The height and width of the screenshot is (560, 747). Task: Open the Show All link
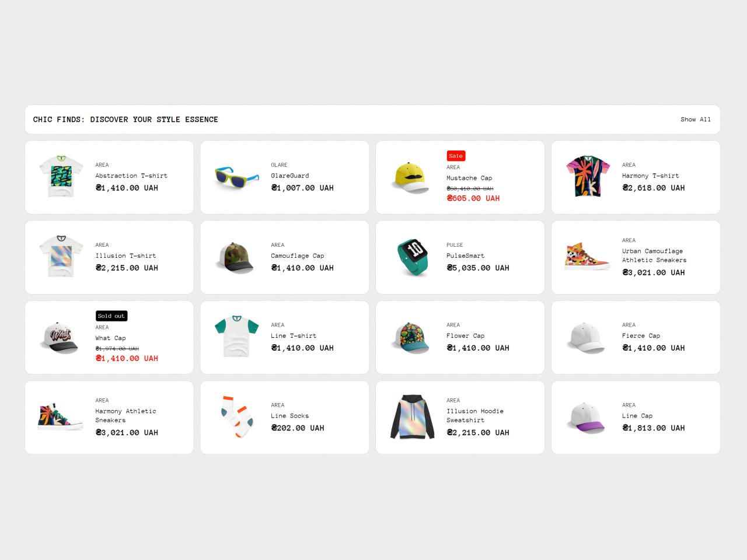(695, 120)
